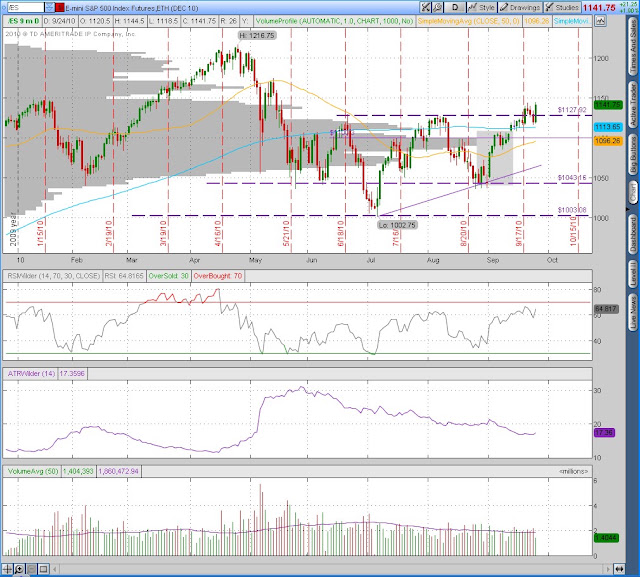This screenshot has width=640, height=577.
Task: Click the /ES symbol input field
Action: [26, 7]
